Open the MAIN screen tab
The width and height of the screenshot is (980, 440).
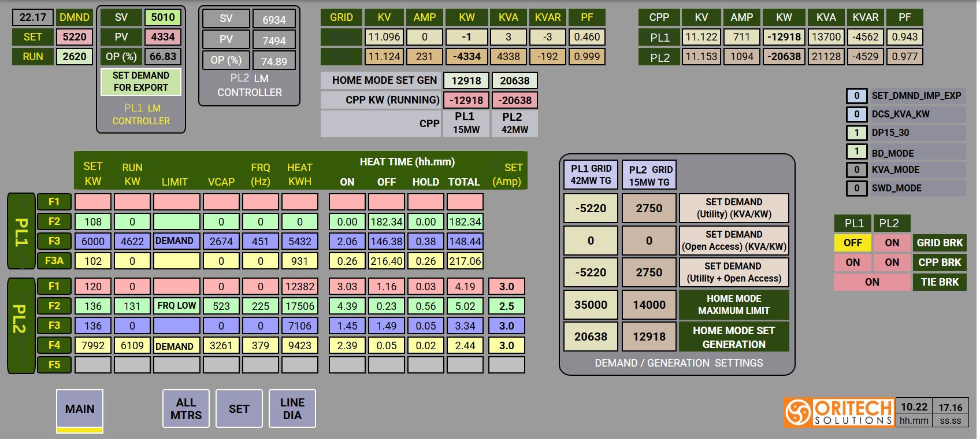[80, 409]
